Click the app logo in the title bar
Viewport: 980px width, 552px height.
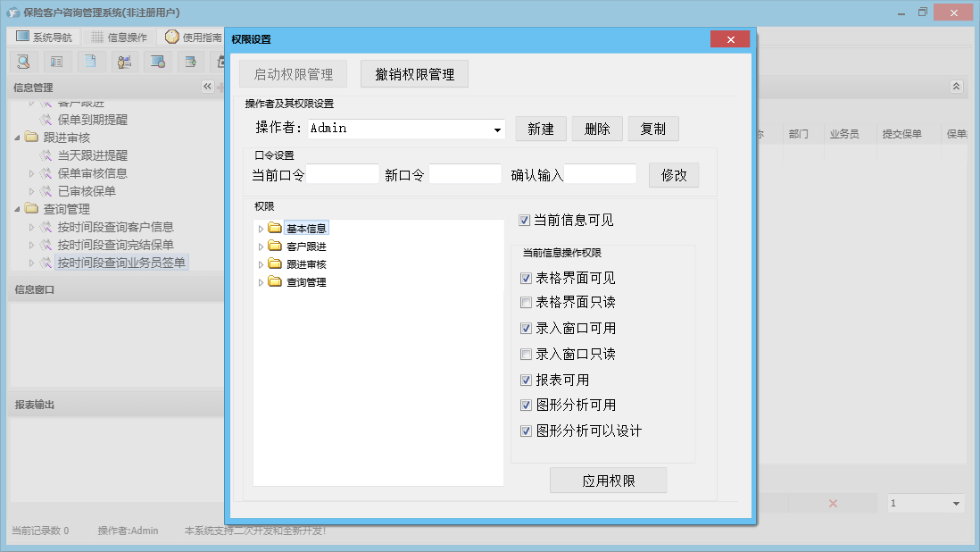[x=13, y=13]
